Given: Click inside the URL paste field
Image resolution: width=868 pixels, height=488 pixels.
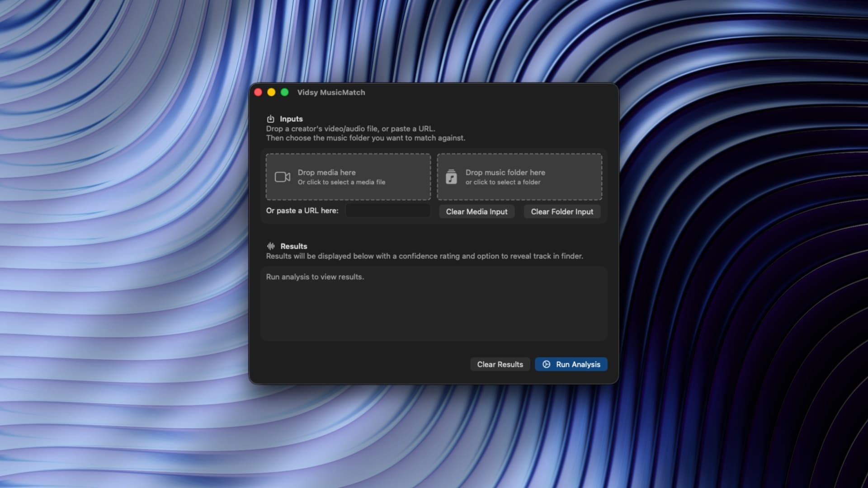Looking at the screenshot, I should [x=387, y=210].
